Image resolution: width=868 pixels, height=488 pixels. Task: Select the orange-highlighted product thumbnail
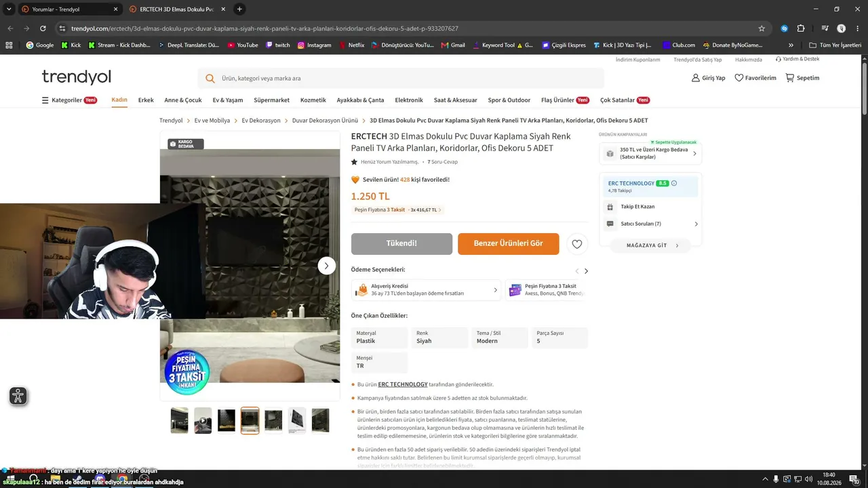click(250, 420)
